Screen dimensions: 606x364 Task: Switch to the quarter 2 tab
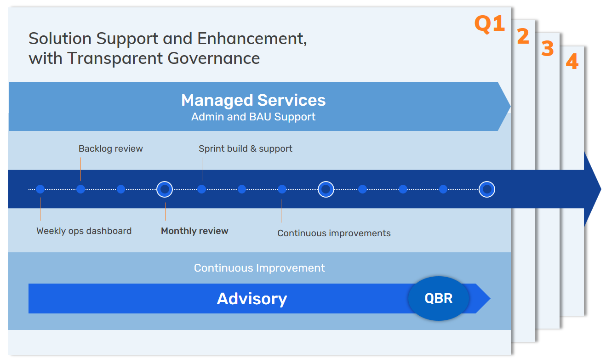[x=523, y=37]
